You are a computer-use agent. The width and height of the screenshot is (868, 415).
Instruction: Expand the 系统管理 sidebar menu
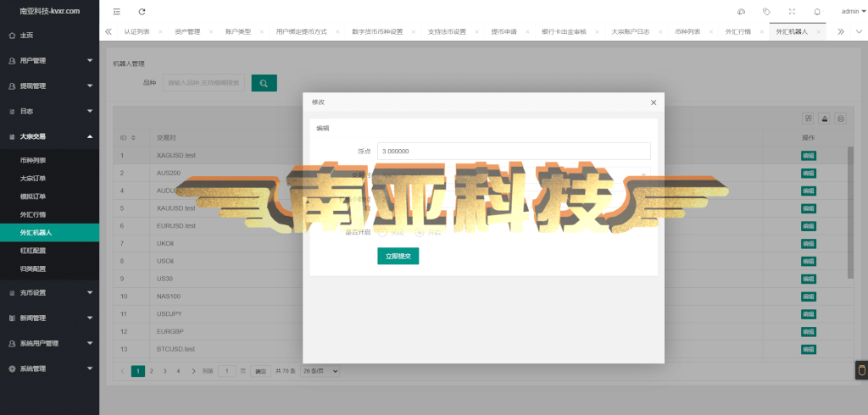[49, 368]
